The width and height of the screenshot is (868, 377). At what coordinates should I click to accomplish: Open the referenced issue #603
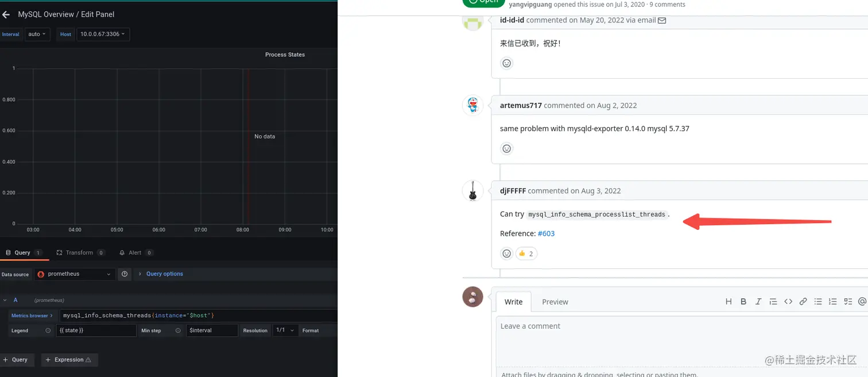tap(546, 233)
